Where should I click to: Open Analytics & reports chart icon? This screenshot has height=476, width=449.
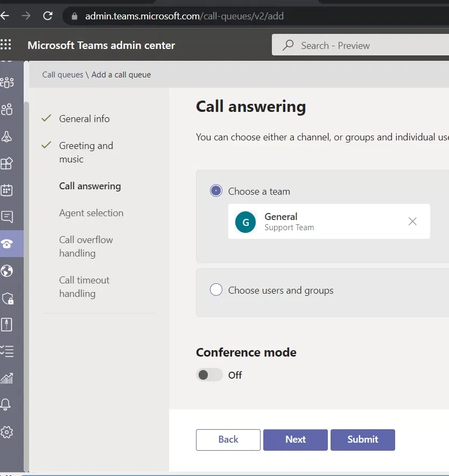(7, 378)
